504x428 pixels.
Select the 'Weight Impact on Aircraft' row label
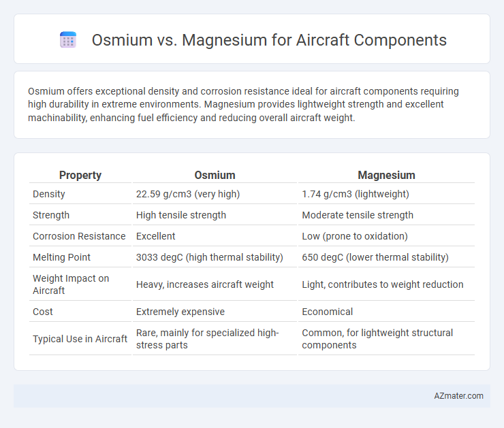(71, 284)
